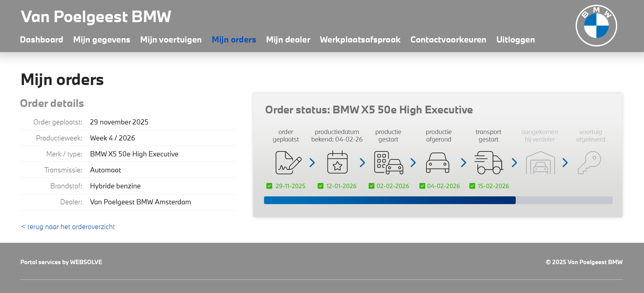Click chevron after transport truck icon
Screen dimensions: 644x293
pos(514,163)
